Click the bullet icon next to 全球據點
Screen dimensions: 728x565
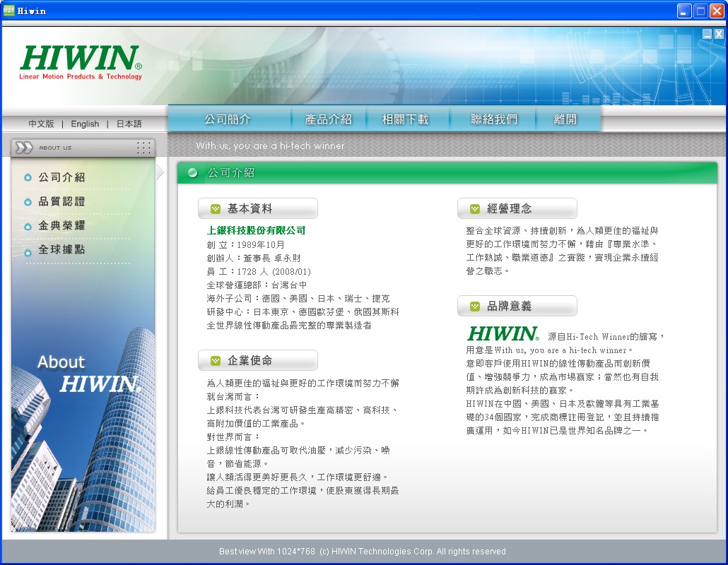click(x=28, y=253)
